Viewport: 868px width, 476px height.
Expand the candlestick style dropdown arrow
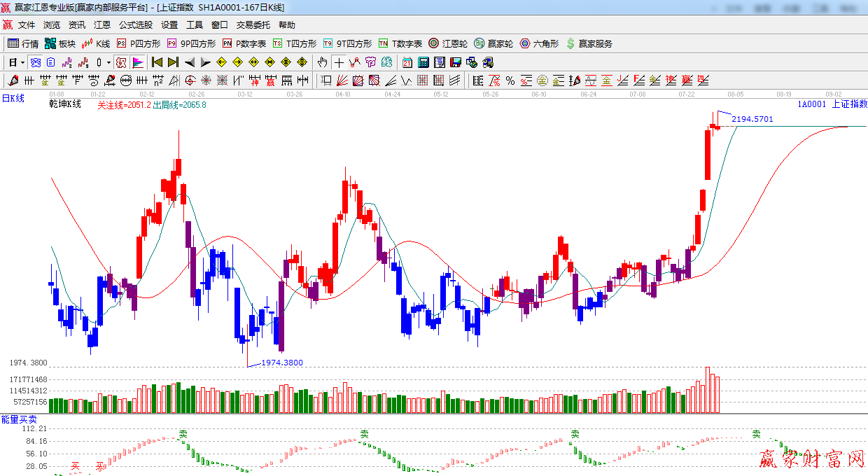coord(108,62)
